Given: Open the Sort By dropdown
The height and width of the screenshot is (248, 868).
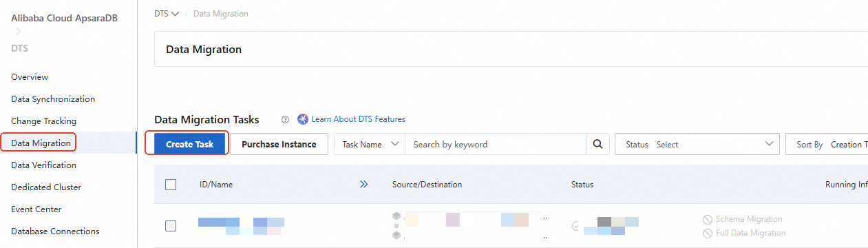Looking at the screenshot, I should (x=827, y=144).
